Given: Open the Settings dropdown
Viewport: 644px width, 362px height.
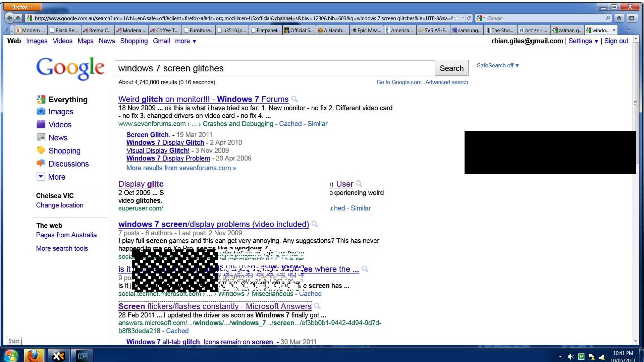Looking at the screenshot, I should 583,41.
